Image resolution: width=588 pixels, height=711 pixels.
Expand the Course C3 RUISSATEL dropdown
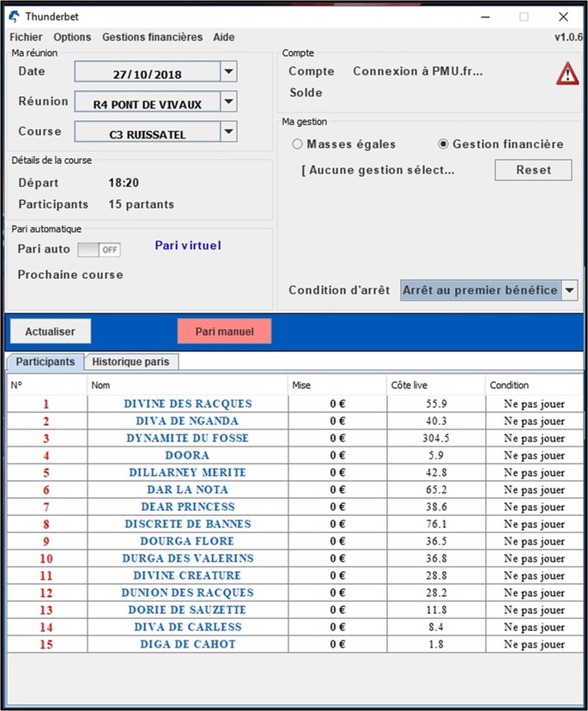pos(228,132)
